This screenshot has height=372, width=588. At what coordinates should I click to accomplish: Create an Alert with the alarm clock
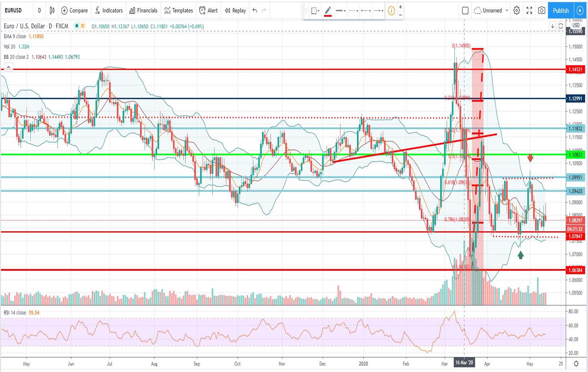click(x=208, y=11)
